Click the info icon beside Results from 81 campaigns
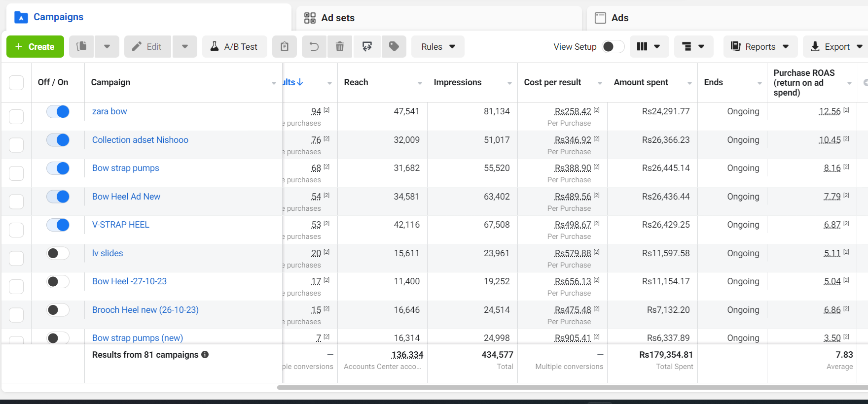Viewport: 868px width, 404px height. point(205,354)
